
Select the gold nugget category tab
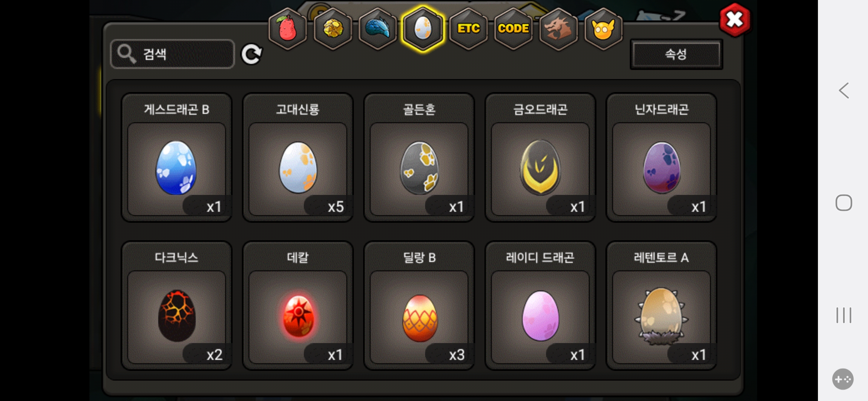click(x=333, y=29)
